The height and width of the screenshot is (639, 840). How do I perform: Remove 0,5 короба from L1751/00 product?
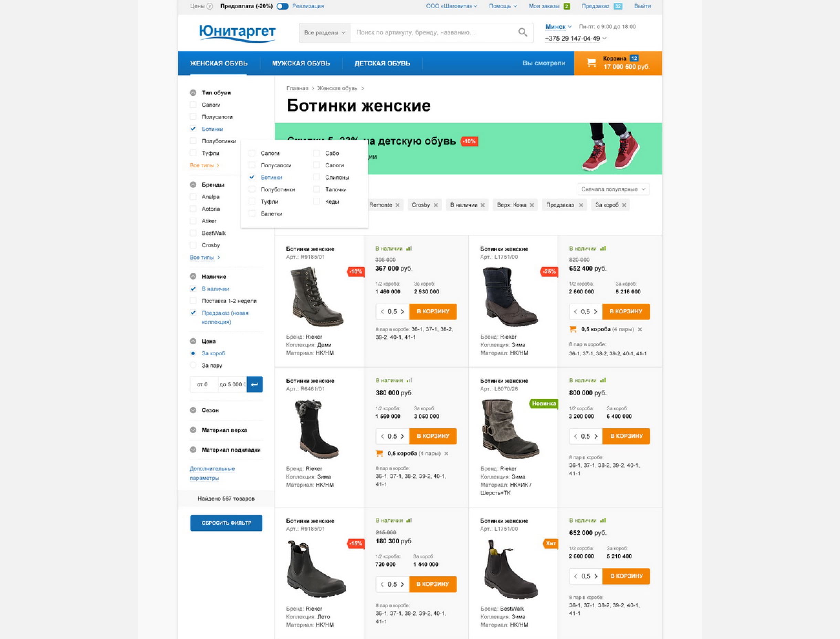point(640,329)
